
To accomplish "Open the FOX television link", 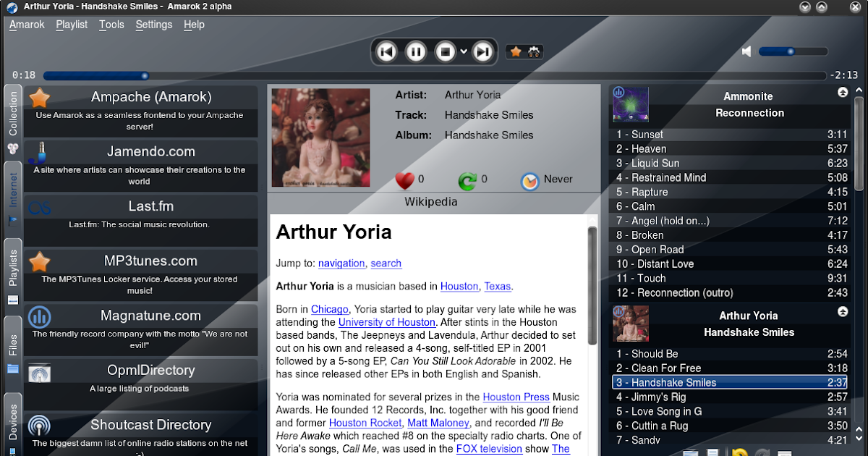I will tap(489, 449).
